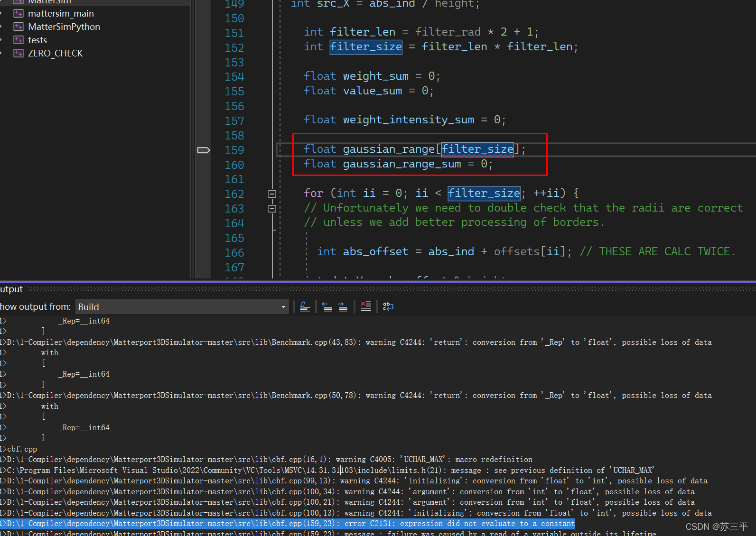Click the current statement arrow at line 159

coord(204,150)
